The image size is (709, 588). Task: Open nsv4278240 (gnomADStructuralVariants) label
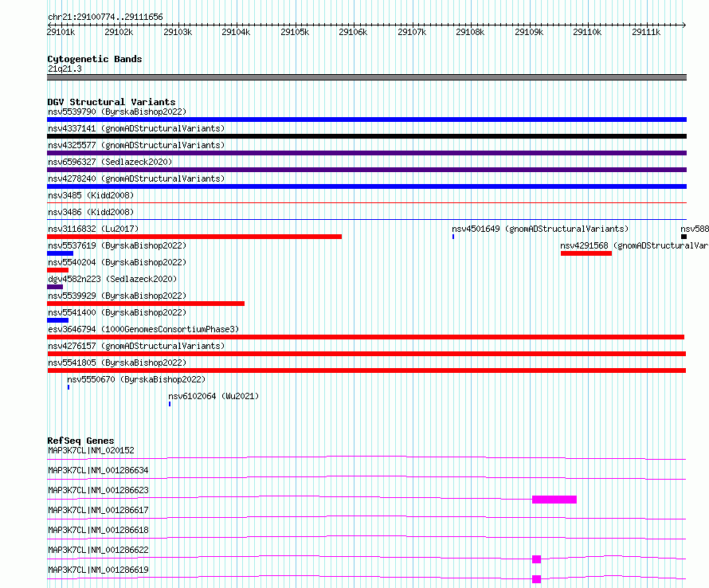coord(136,178)
